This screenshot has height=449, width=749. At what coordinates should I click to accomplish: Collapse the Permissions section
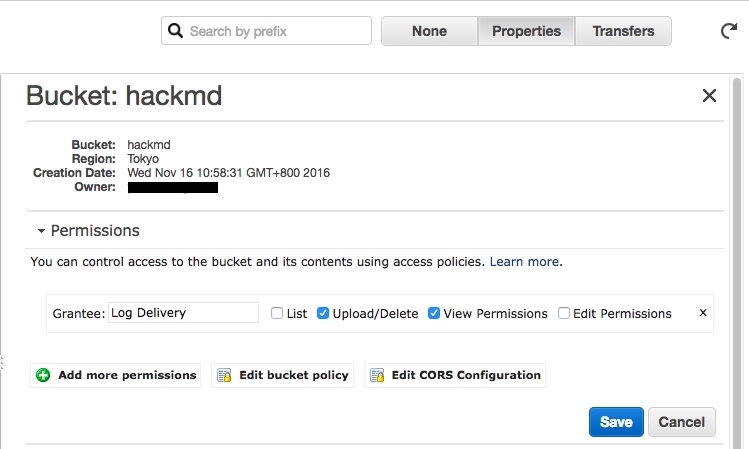coord(42,231)
